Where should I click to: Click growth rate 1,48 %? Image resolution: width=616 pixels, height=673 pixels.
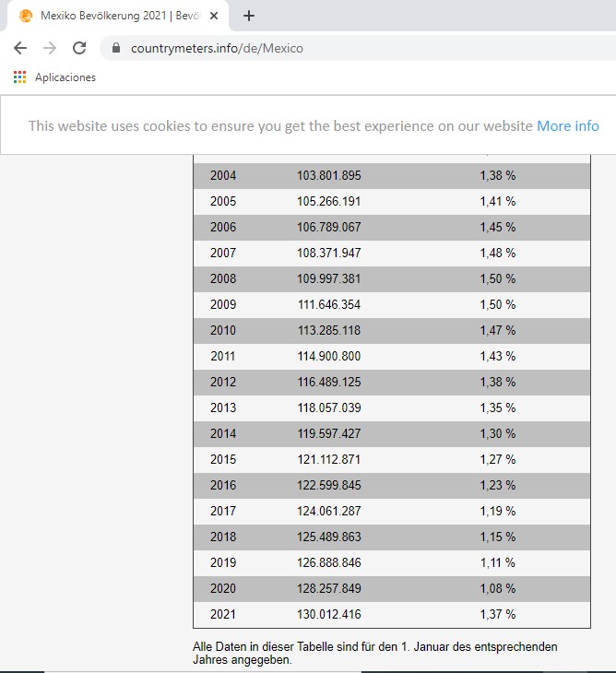click(x=498, y=253)
